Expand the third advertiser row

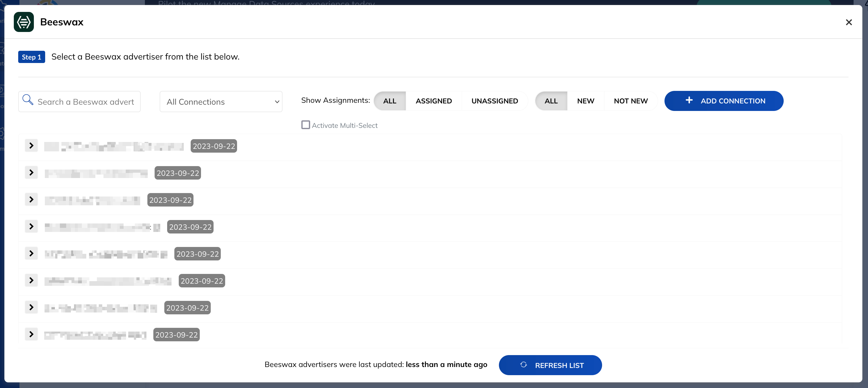tap(31, 199)
